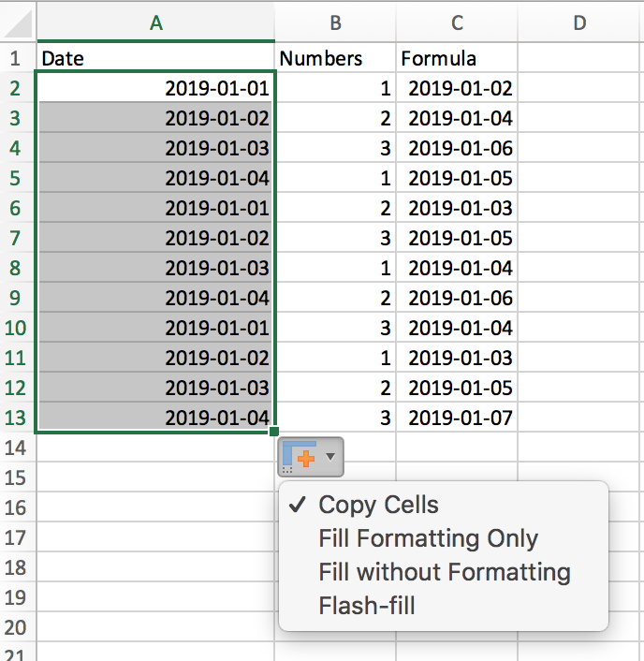Click row 14 header

(16, 448)
